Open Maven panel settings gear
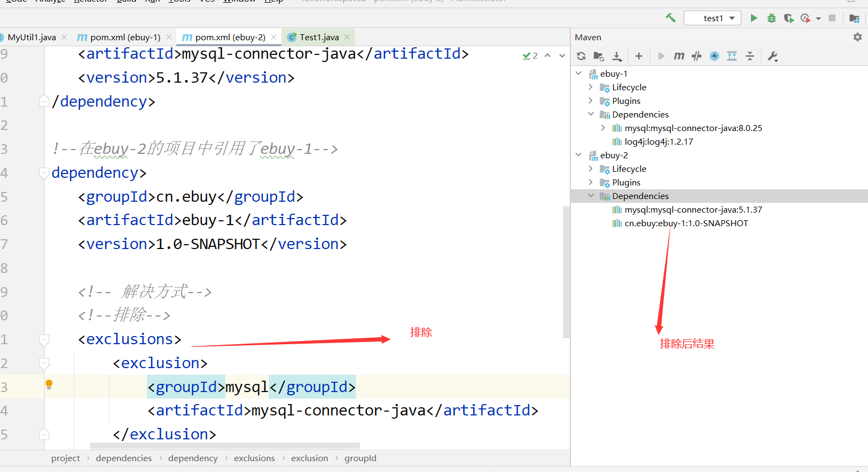 pos(858,37)
